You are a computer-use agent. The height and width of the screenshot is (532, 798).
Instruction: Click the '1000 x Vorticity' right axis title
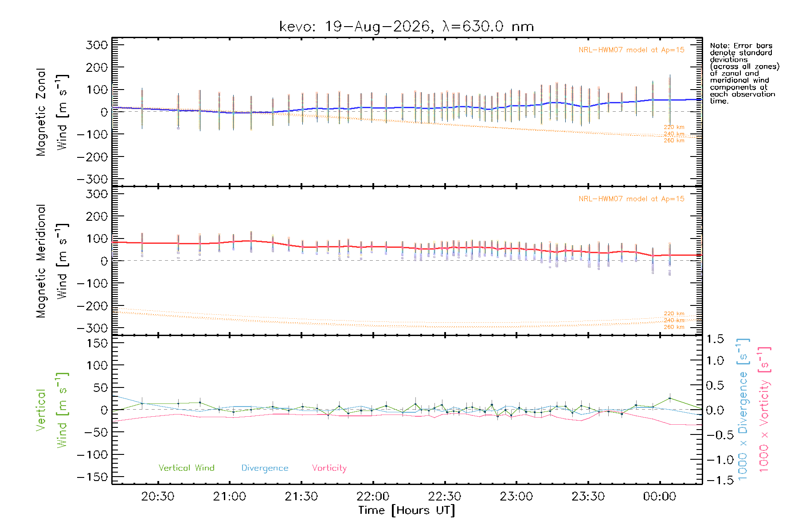(764, 409)
